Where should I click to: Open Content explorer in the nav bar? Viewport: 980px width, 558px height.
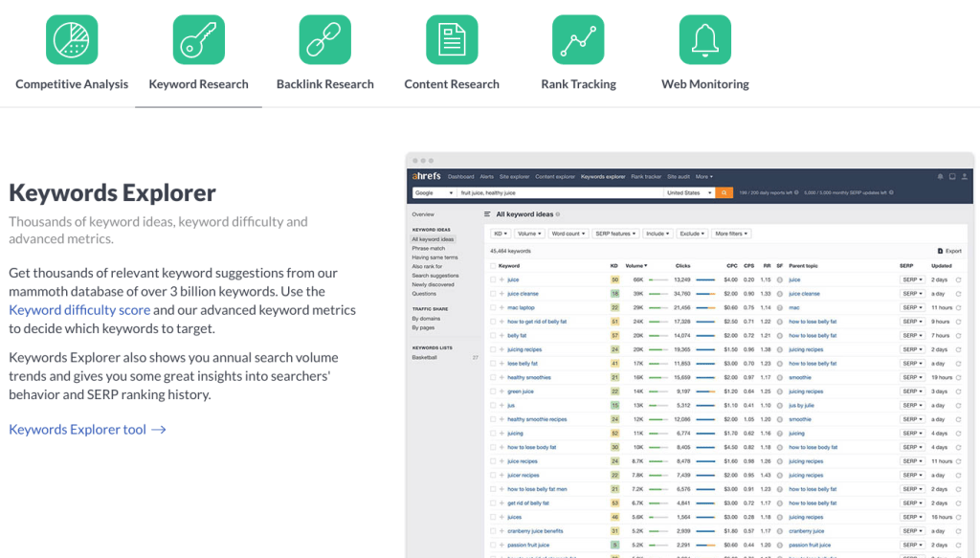(555, 177)
